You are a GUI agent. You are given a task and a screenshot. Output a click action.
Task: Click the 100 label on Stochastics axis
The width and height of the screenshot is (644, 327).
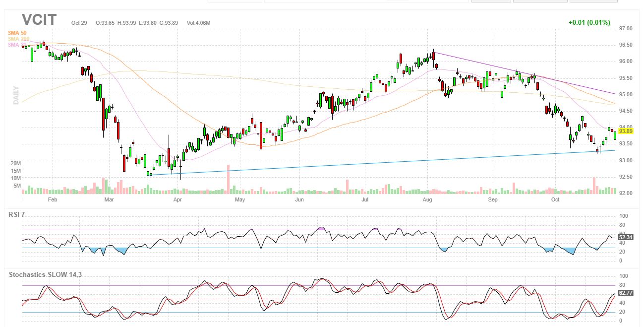tap(623, 276)
